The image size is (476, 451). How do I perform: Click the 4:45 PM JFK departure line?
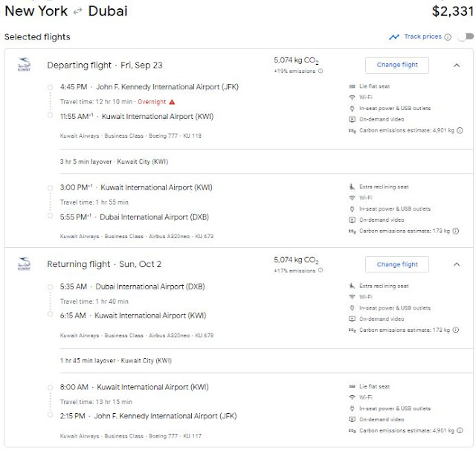[149, 87]
